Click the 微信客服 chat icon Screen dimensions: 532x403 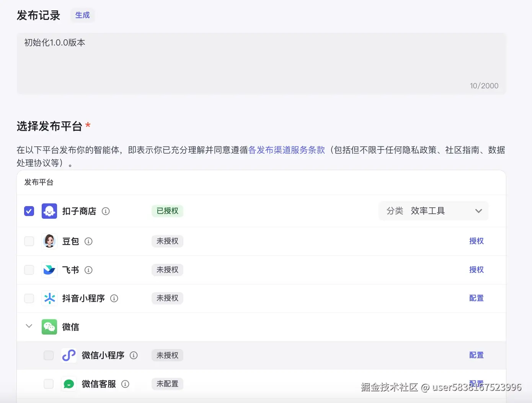point(69,384)
